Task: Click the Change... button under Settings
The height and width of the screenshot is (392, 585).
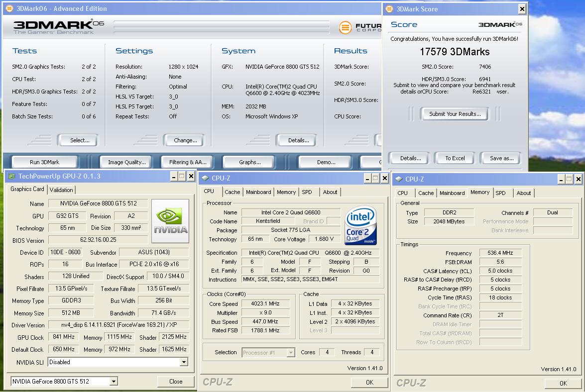Action: click(x=184, y=140)
